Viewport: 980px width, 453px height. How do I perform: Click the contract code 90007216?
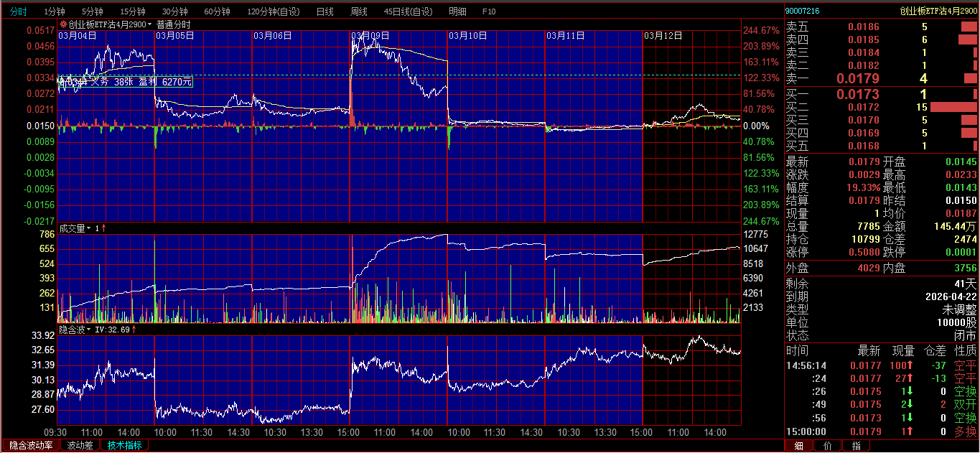pyautogui.click(x=802, y=11)
